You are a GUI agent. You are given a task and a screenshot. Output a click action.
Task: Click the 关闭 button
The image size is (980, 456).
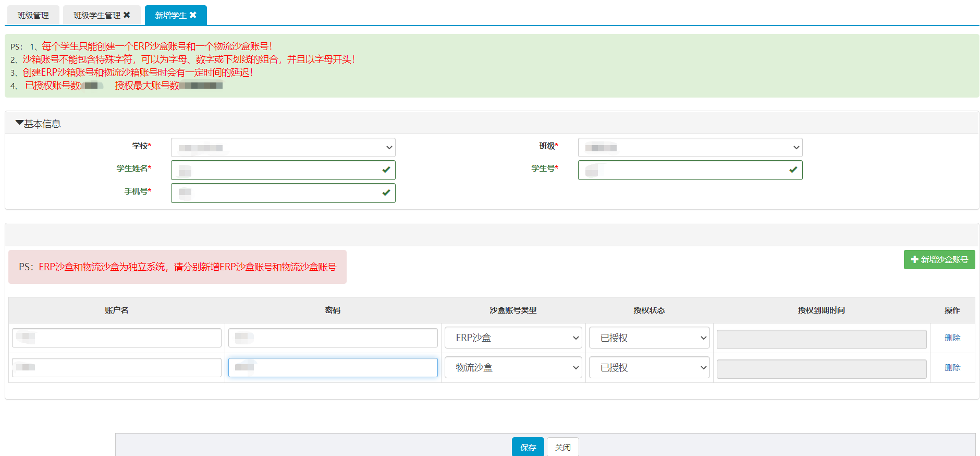pos(562,447)
